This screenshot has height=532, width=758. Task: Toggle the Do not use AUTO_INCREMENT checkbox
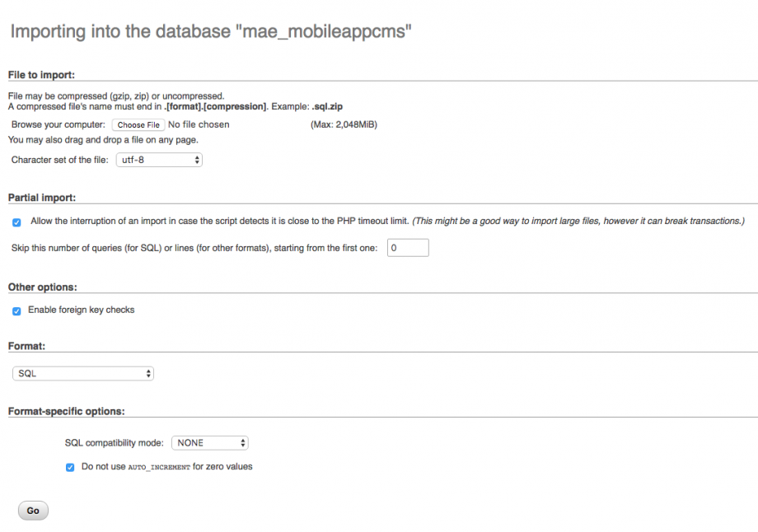[70, 467]
